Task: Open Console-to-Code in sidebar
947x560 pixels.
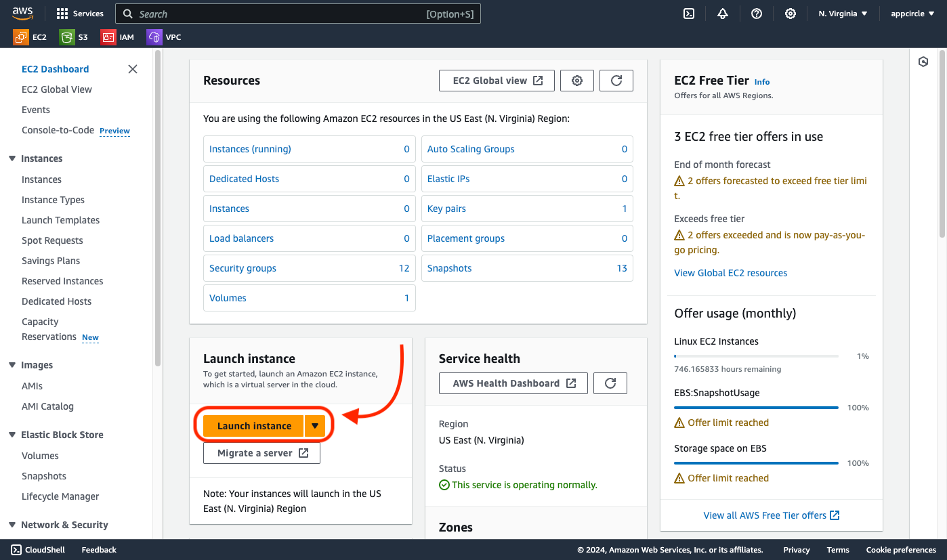Action: click(x=58, y=130)
